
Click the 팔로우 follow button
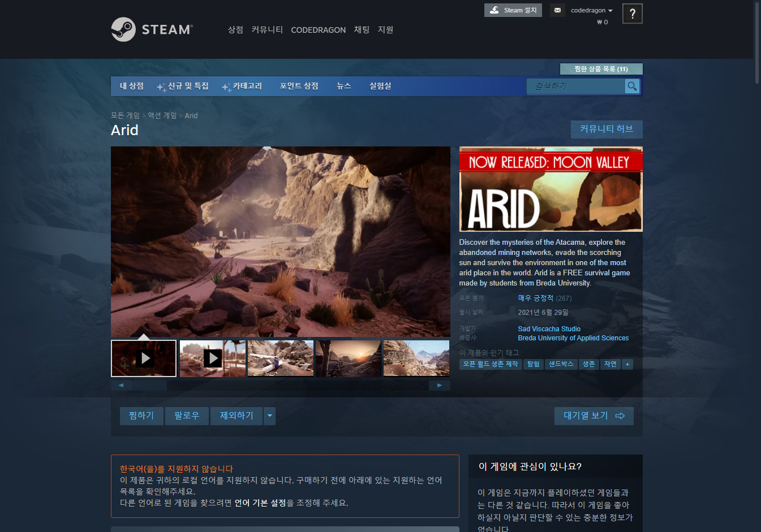187,416
